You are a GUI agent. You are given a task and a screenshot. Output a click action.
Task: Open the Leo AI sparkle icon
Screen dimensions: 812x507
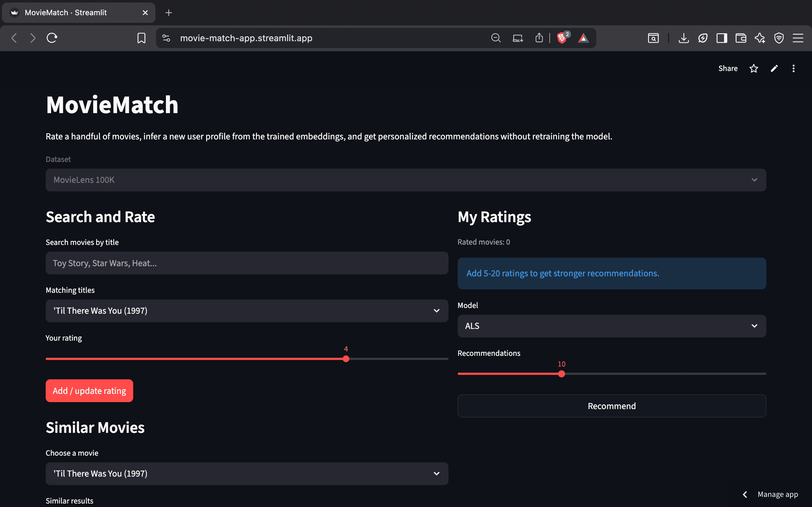click(760, 38)
